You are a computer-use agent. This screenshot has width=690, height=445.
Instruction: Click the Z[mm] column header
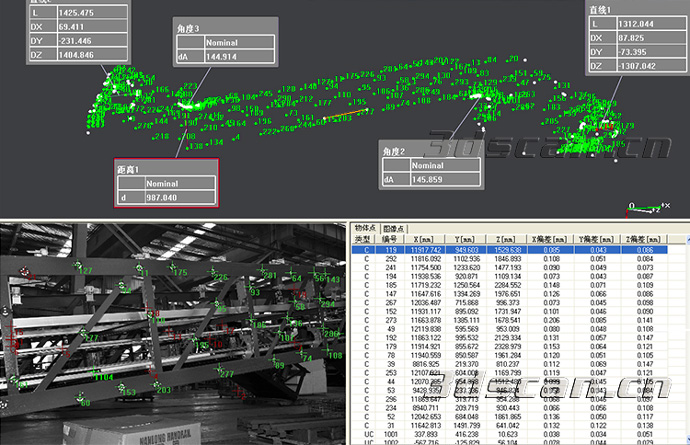coord(535,239)
